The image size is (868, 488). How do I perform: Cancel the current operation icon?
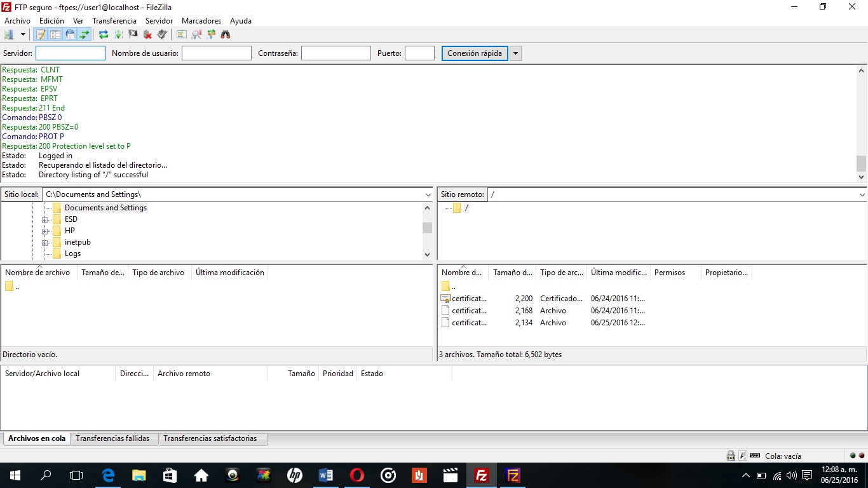click(x=132, y=34)
